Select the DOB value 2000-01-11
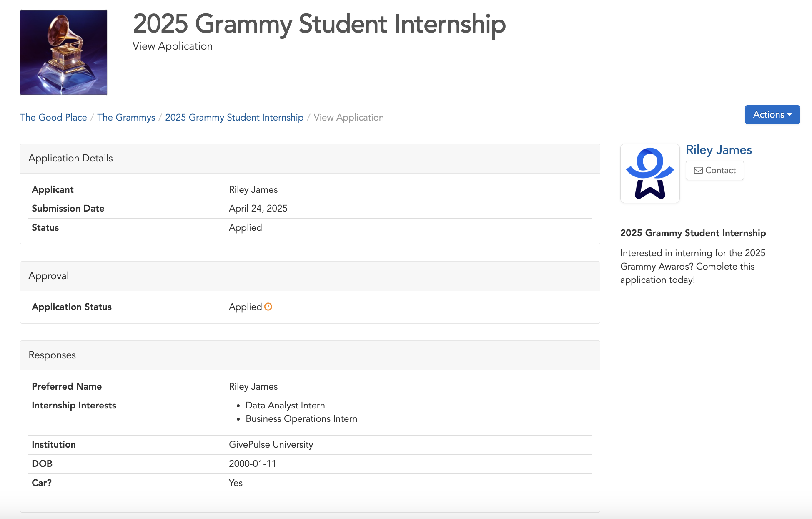Image resolution: width=812 pixels, height=519 pixels. [x=252, y=464]
